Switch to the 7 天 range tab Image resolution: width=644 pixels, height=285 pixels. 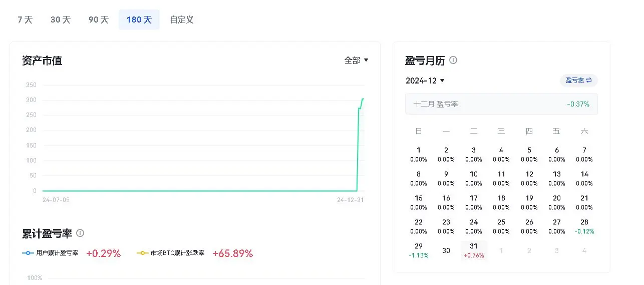pos(25,20)
